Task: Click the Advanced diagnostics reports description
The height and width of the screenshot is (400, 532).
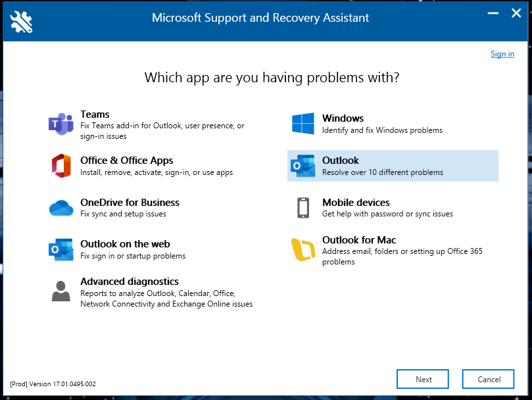Action: click(x=166, y=299)
